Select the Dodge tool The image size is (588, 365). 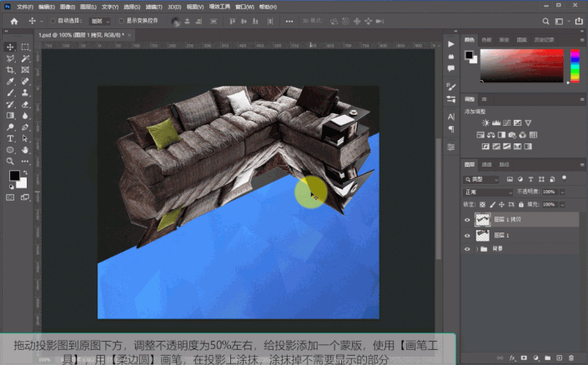pyautogui.click(x=10, y=127)
